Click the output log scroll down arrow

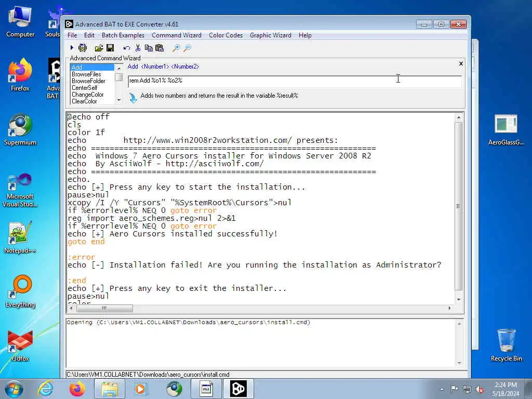[459, 363]
